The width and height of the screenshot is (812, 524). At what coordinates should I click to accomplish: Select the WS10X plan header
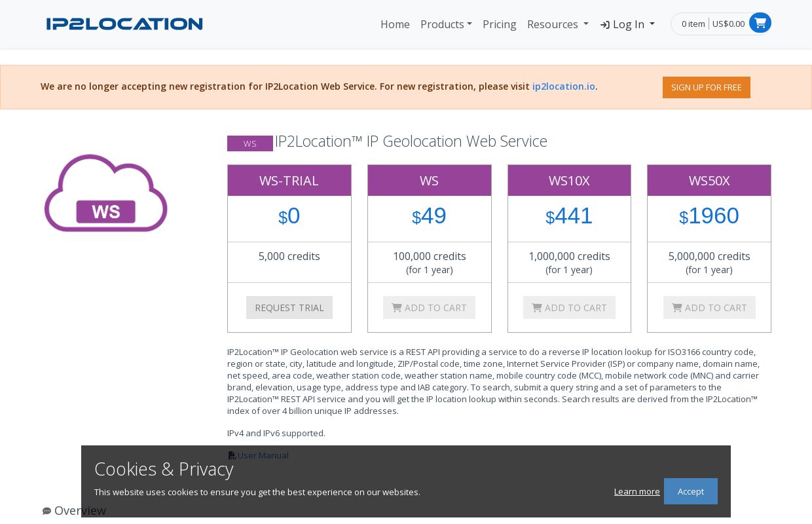click(x=569, y=181)
